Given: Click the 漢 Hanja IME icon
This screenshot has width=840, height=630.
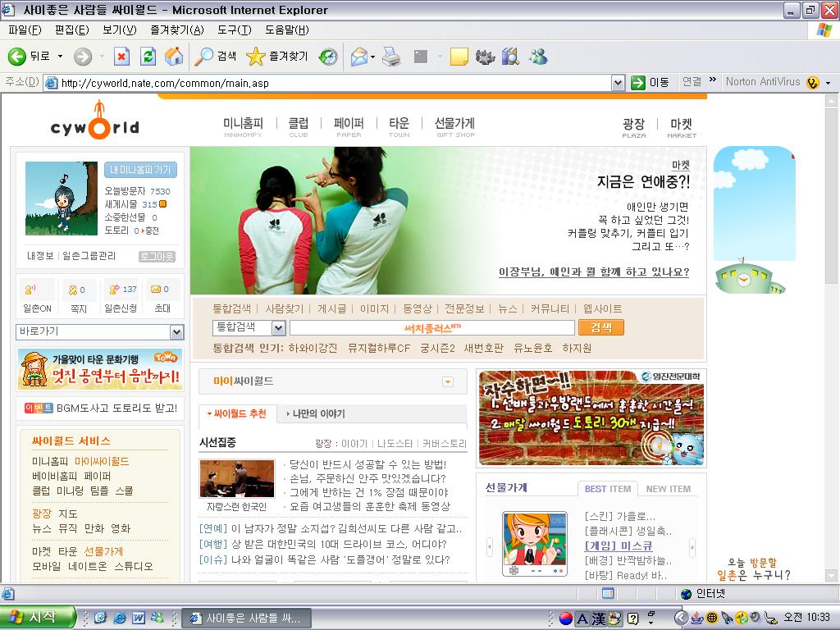Looking at the screenshot, I should click(x=598, y=619).
